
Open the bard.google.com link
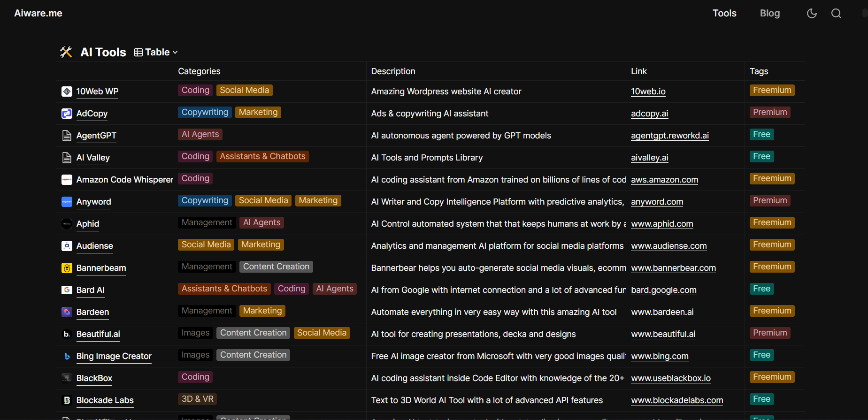pos(663,290)
